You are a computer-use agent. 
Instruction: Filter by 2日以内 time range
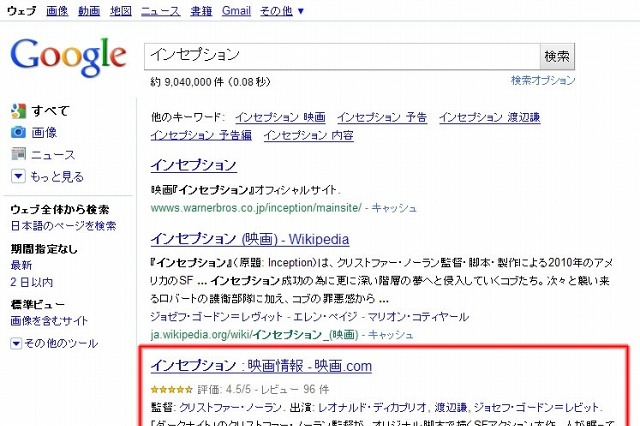(x=31, y=281)
